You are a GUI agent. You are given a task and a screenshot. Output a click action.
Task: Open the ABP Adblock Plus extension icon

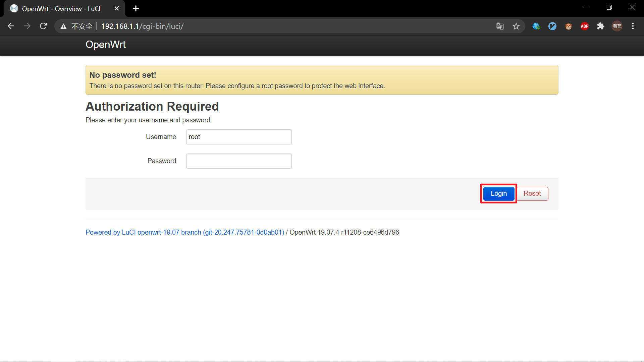584,26
